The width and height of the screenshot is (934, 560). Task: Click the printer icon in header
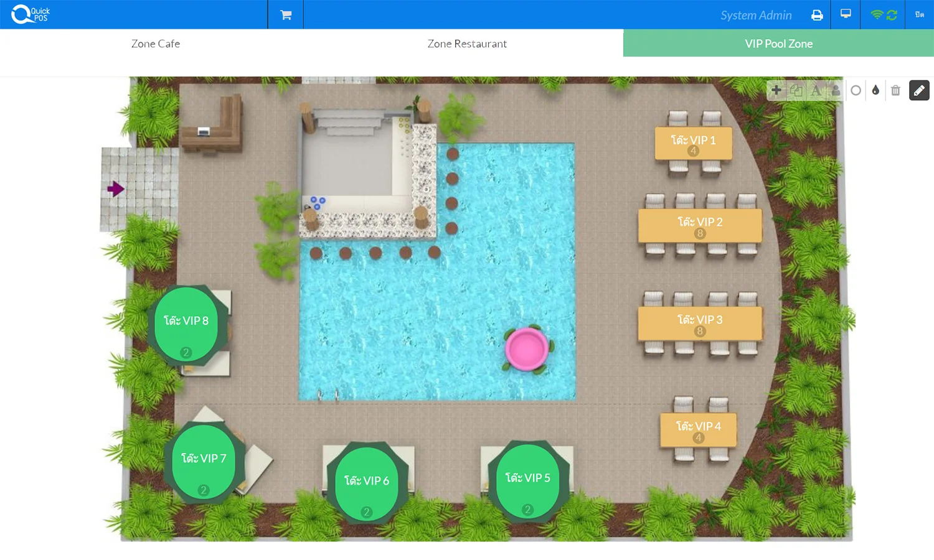point(817,15)
